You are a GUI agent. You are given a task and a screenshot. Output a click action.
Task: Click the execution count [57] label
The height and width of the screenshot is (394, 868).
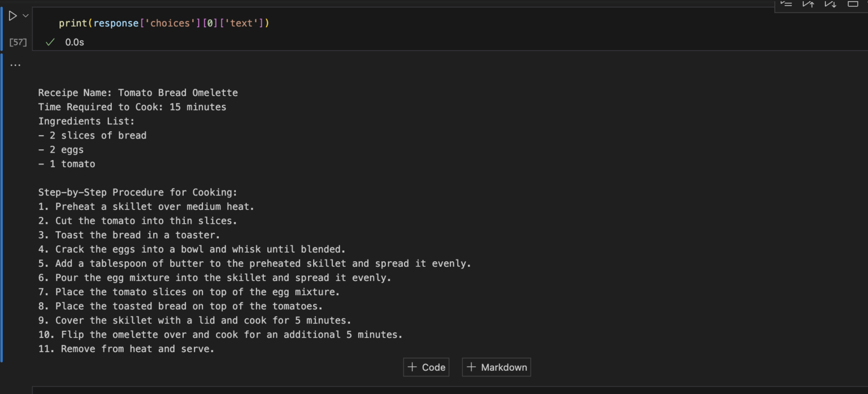(x=16, y=41)
